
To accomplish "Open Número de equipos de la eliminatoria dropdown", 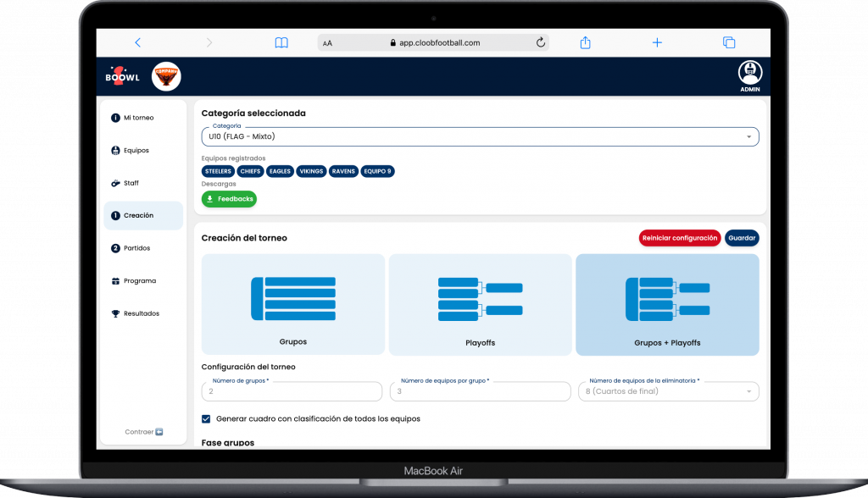I will [x=668, y=391].
